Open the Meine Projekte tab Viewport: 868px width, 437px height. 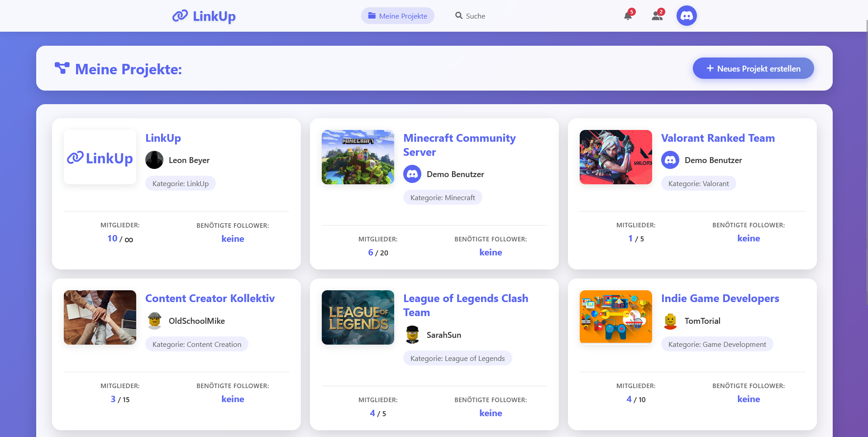398,16
